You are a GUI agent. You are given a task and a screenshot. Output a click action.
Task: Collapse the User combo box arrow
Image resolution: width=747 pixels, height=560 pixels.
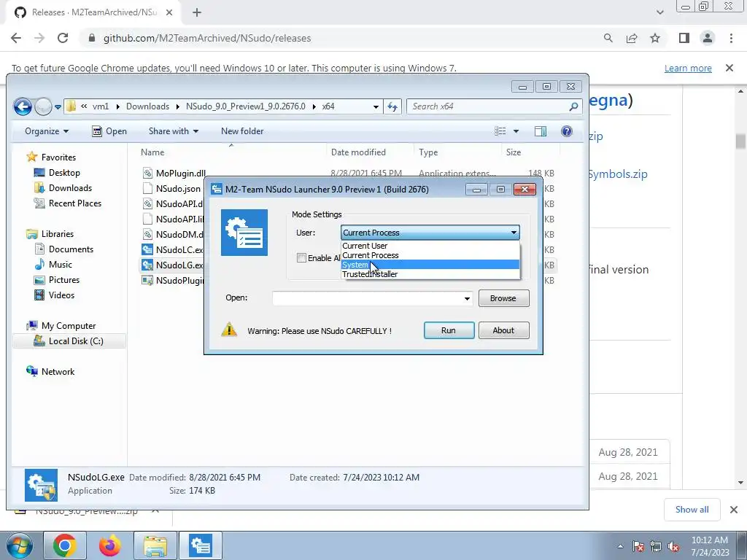click(514, 233)
